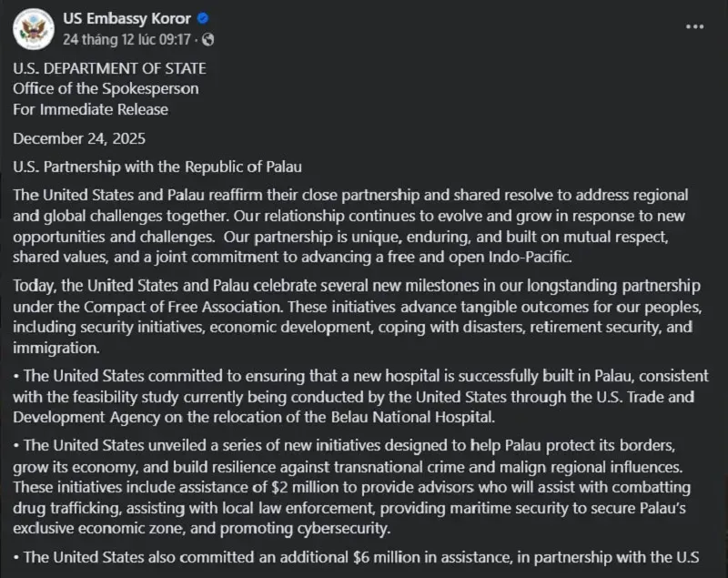The image size is (728, 578).
Task: Click the December 24, 2025 date line
Action: [x=79, y=139]
